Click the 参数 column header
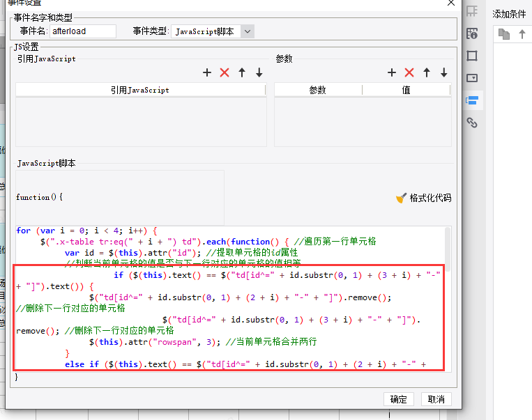 click(x=318, y=90)
